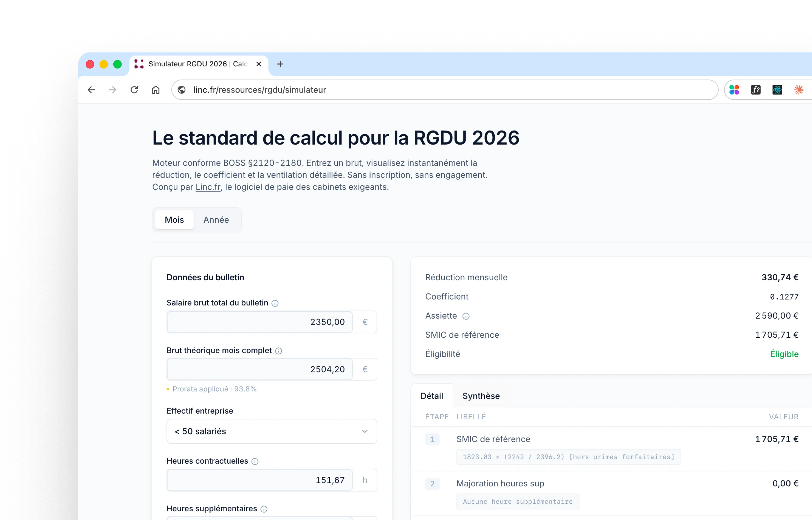Select the Détail tab
The image size is (812, 520).
point(431,396)
